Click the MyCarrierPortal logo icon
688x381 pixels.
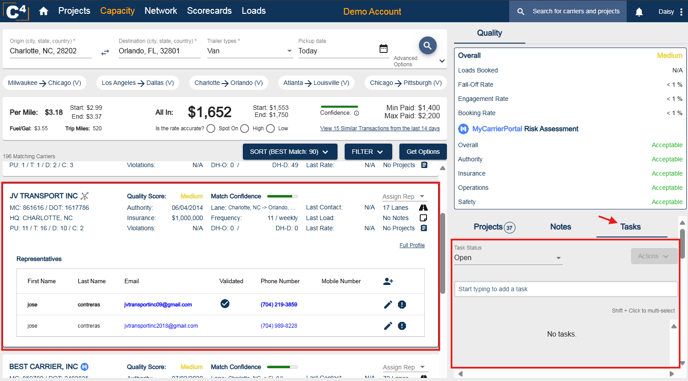[463, 129]
